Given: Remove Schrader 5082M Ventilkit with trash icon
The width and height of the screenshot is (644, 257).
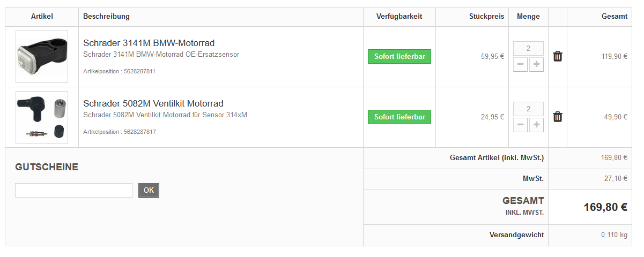Looking at the screenshot, I should (x=558, y=117).
